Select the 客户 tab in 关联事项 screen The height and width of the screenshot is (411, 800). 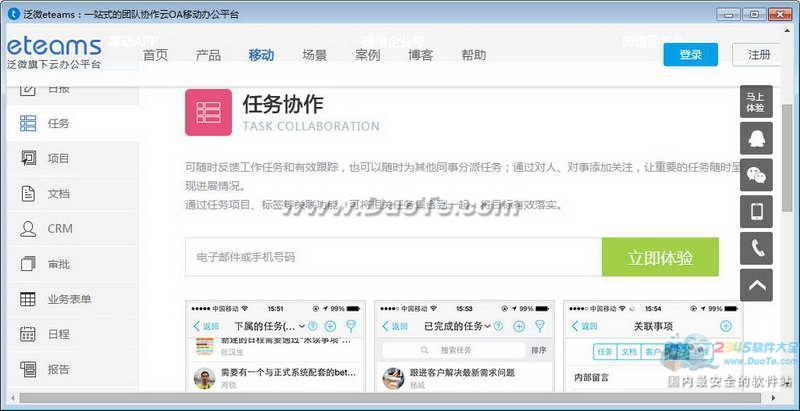(x=652, y=351)
